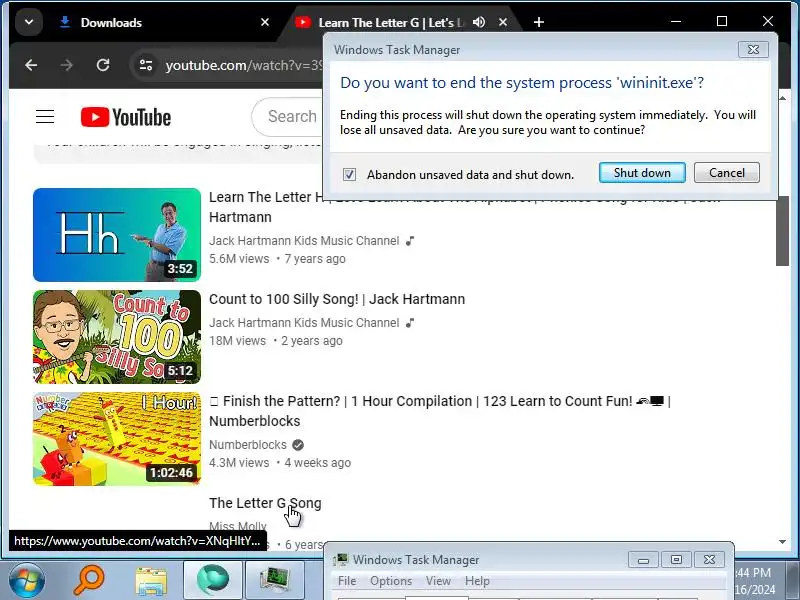Close the Task Manager confirmation dialog
Screen dimensions: 800x600
pos(753,49)
